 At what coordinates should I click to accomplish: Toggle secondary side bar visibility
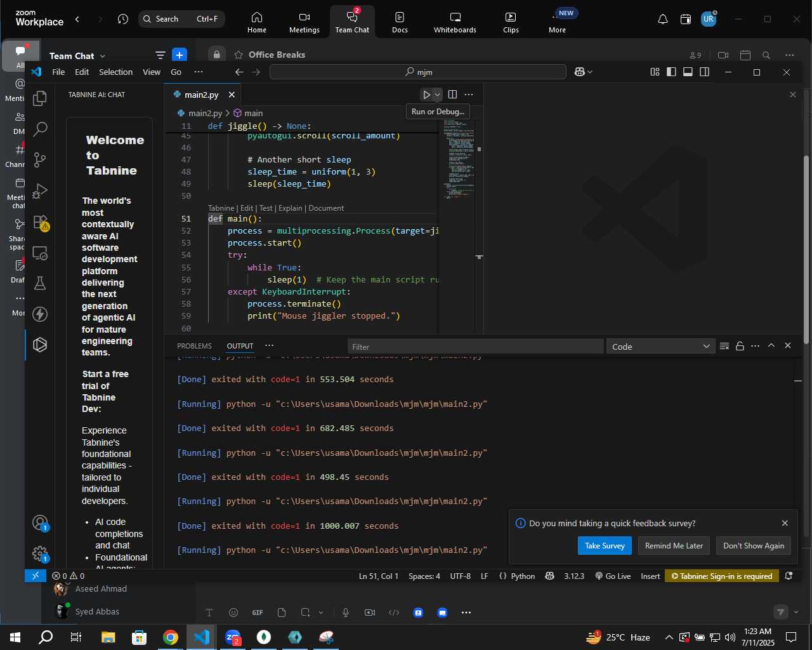click(x=704, y=72)
